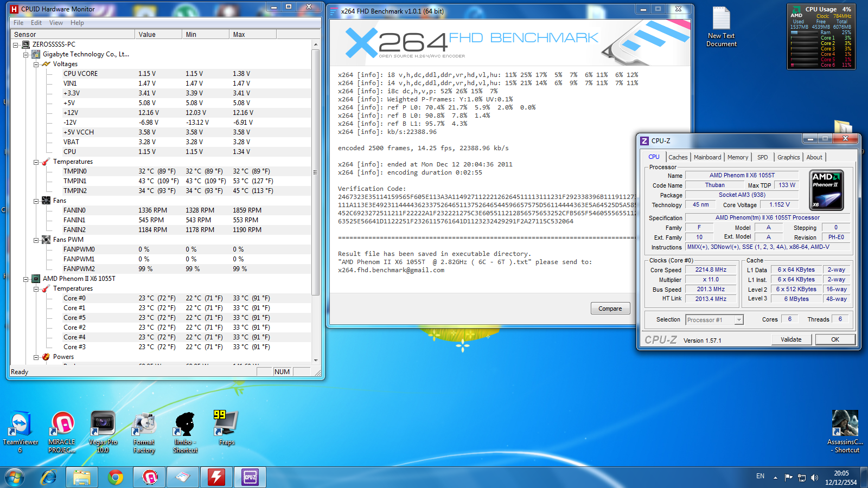
Task: Click the flame icon beside Powers
Action: tap(46, 357)
